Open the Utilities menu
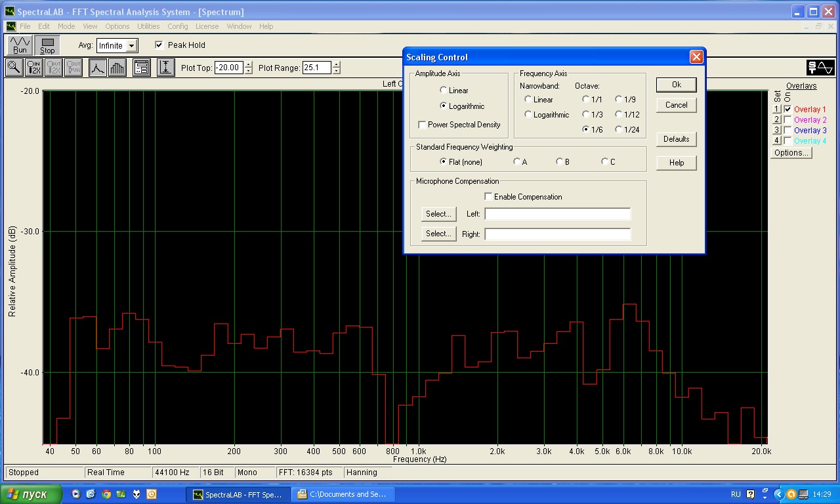The width and height of the screenshot is (840, 504). coord(148,26)
